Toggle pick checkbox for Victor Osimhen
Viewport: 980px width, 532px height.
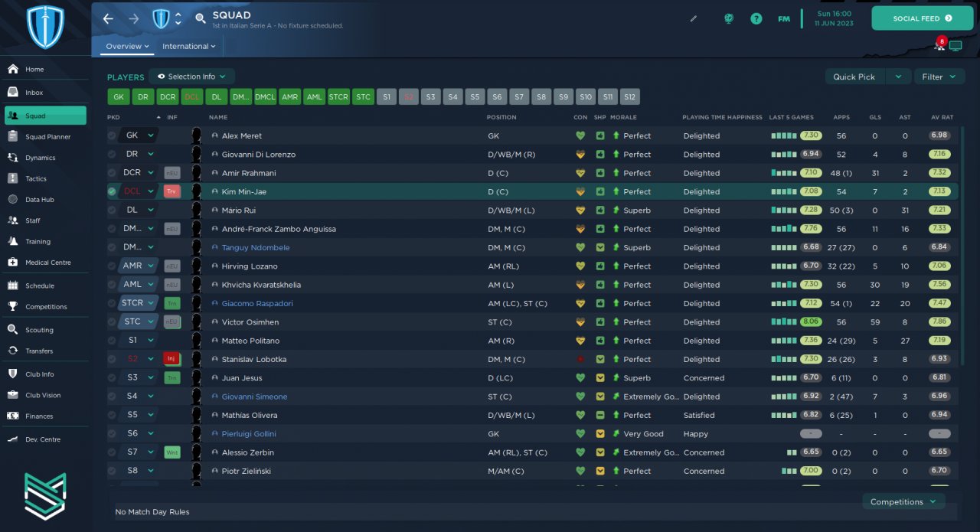113,321
